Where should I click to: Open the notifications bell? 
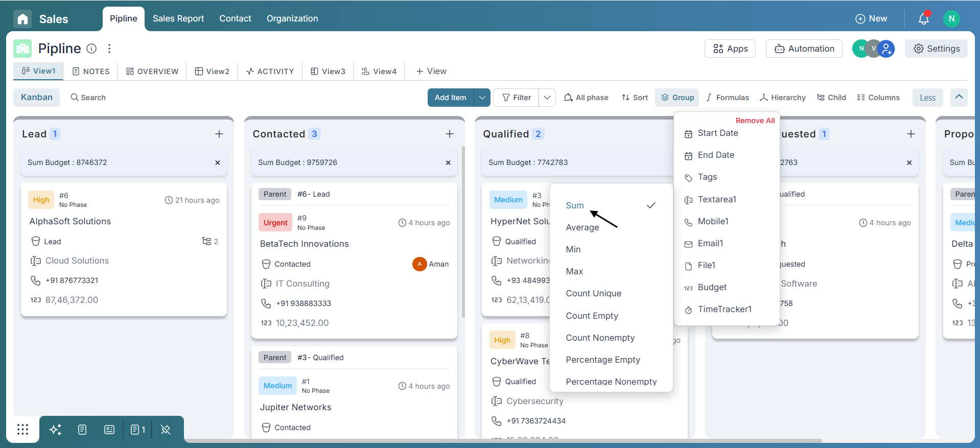tap(924, 19)
